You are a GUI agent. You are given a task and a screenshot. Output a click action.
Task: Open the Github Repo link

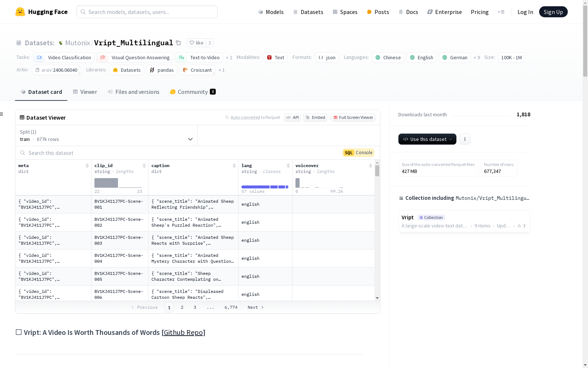pyautogui.click(x=183, y=332)
